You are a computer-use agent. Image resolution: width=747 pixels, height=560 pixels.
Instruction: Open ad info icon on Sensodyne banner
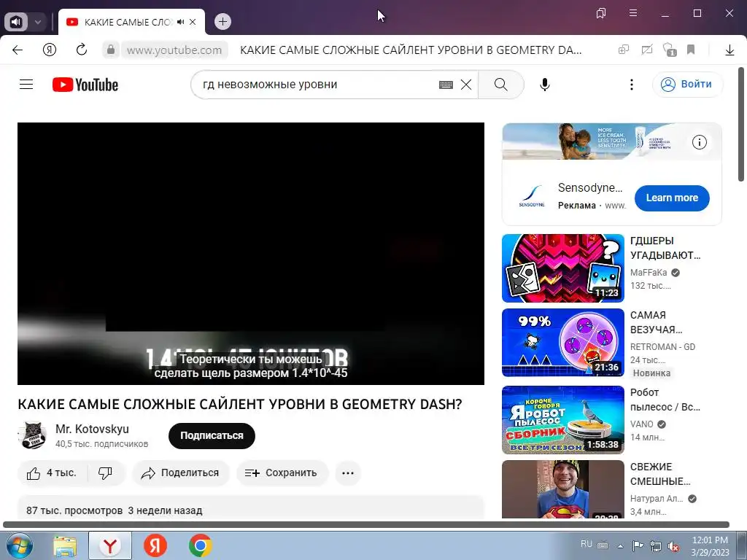pos(699,142)
